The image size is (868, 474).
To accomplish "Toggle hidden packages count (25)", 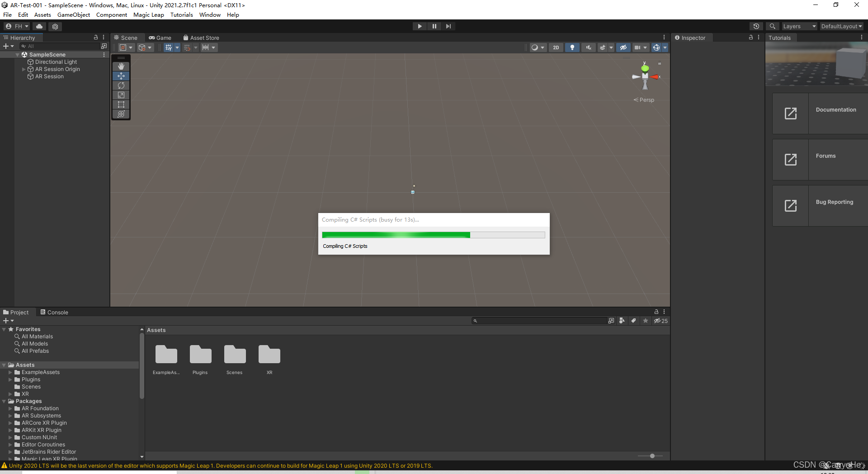I will (660, 321).
